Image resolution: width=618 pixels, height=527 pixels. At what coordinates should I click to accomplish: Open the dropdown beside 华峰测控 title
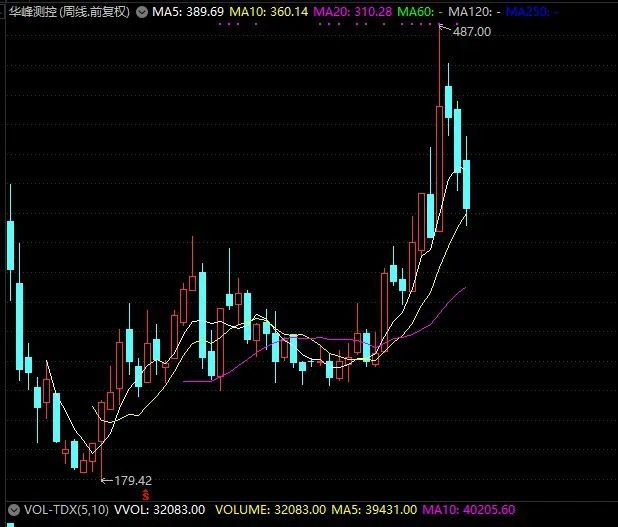click(141, 12)
